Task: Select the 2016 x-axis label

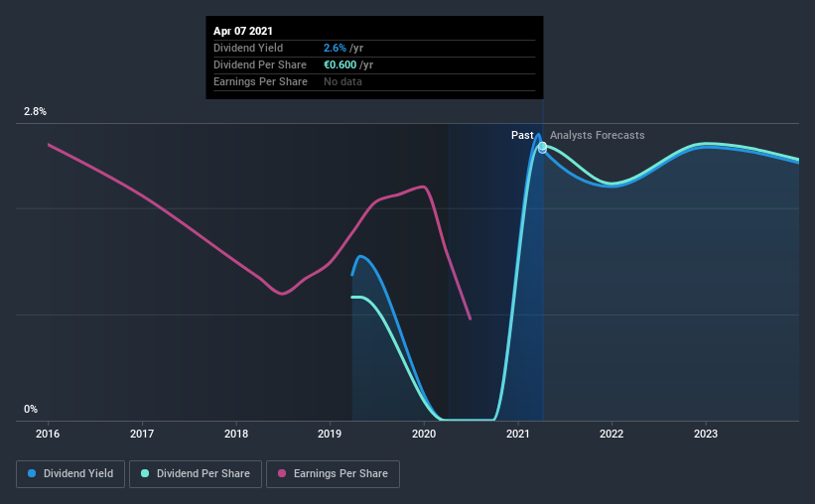Action: 48,434
